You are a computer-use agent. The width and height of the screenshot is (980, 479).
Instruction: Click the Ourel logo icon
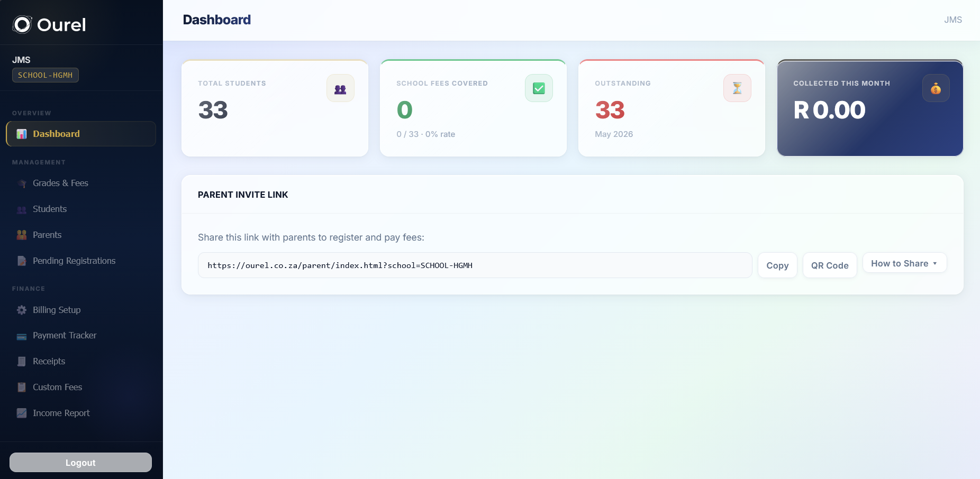point(22,24)
